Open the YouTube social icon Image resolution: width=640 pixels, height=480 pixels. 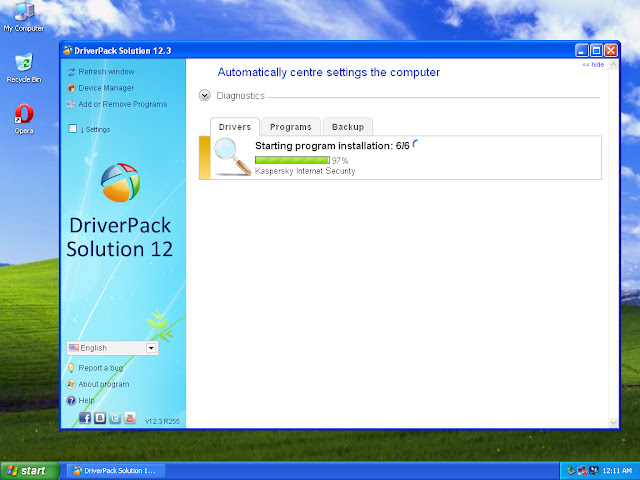(x=130, y=418)
